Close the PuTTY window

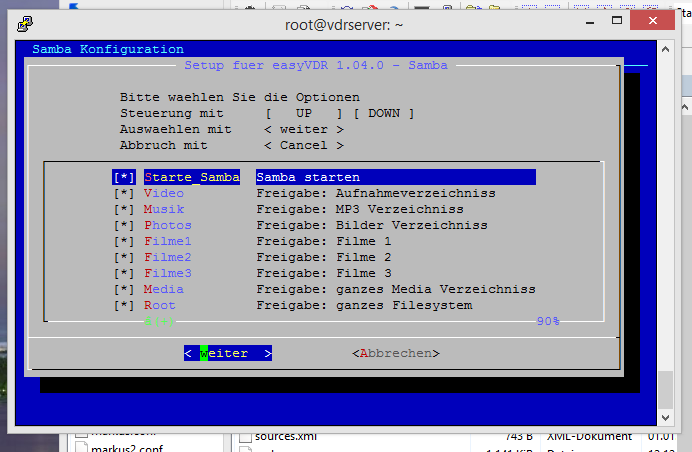coord(653,20)
